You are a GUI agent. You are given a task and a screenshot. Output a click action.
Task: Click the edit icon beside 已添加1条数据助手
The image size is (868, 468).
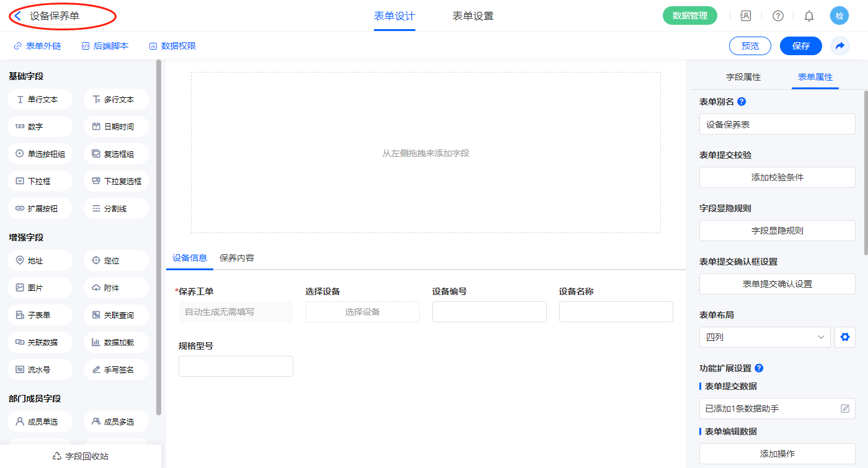pyautogui.click(x=844, y=408)
